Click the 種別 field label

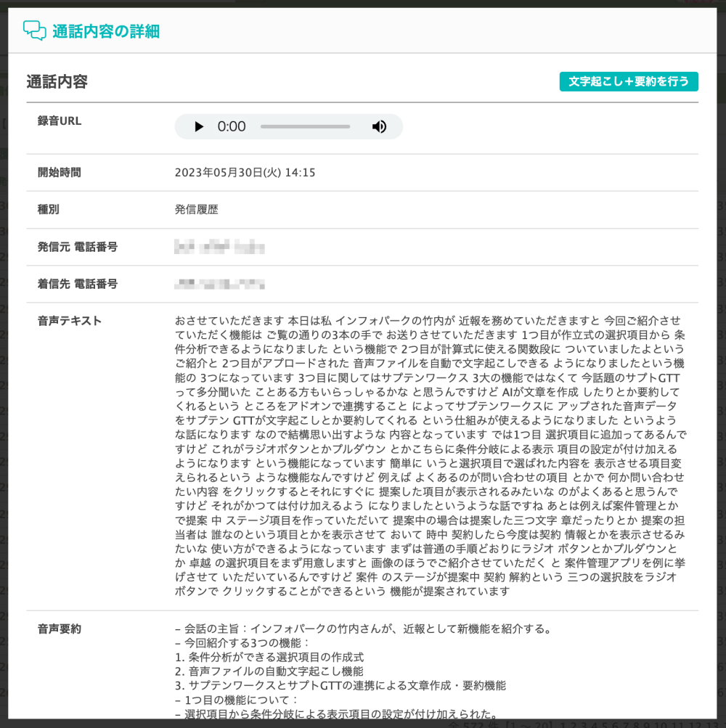[x=49, y=210]
